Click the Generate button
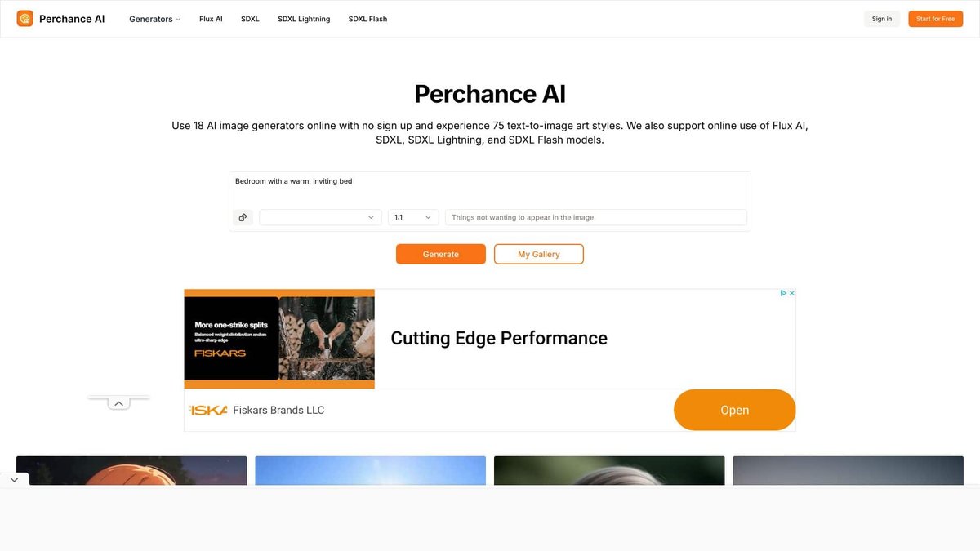Viewport: 980px width, 551px height. (440, 254)
